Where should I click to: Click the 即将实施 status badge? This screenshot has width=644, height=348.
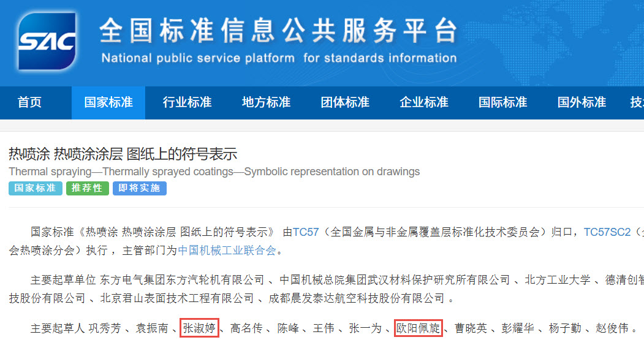click(x=139, y=188)
